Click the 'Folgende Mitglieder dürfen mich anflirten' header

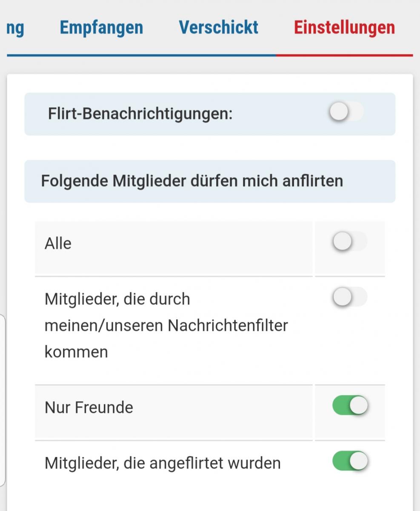(x=192, y=181)
